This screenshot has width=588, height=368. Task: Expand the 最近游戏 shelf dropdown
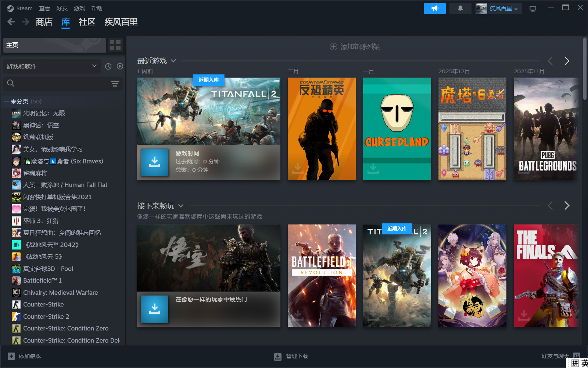click(x=173, y=61)
